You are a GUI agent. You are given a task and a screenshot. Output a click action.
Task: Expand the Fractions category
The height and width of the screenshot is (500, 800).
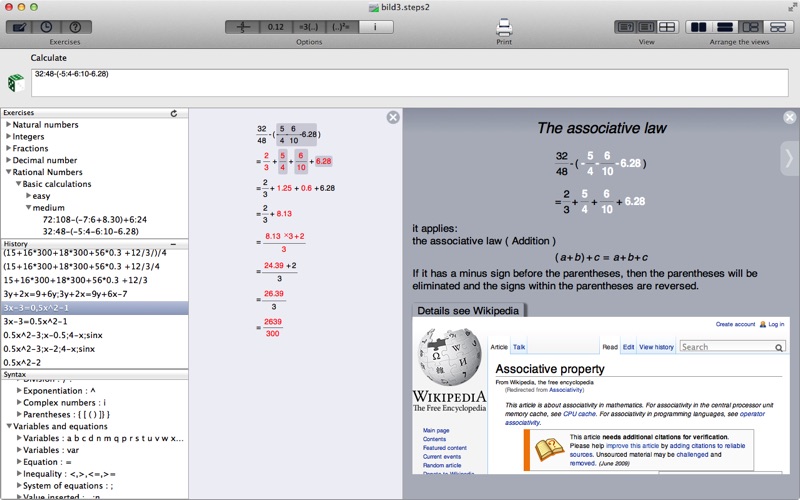8,148
